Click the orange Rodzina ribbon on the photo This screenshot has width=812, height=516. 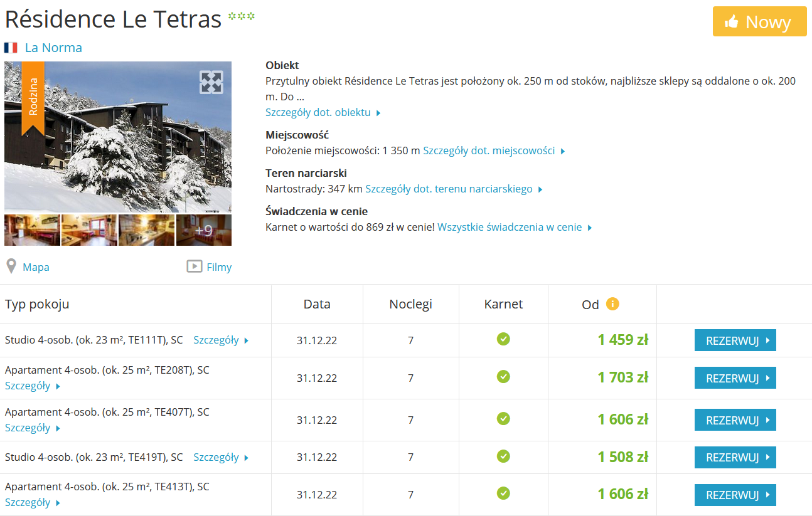coord(33,98)
